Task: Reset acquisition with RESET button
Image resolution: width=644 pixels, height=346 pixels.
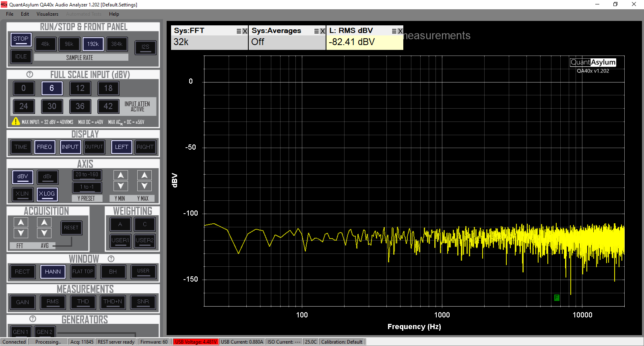Action: click(x=71, y=228)
